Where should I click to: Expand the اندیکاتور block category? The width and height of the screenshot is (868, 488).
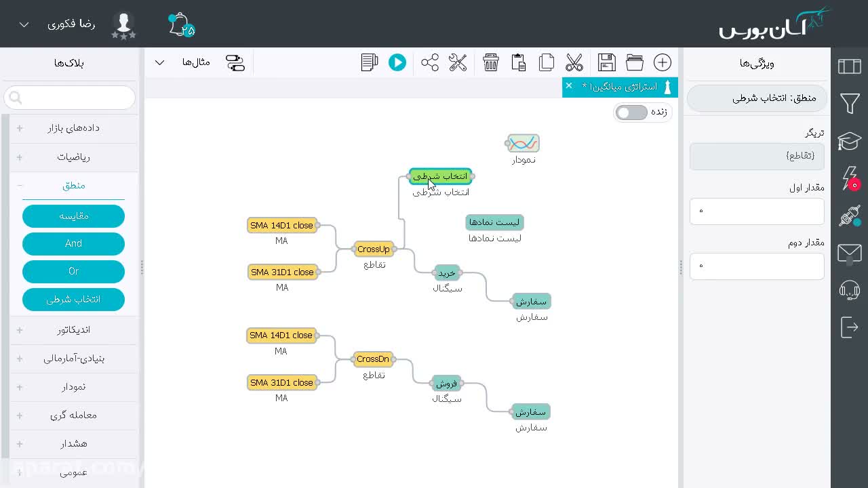(74, 329)
